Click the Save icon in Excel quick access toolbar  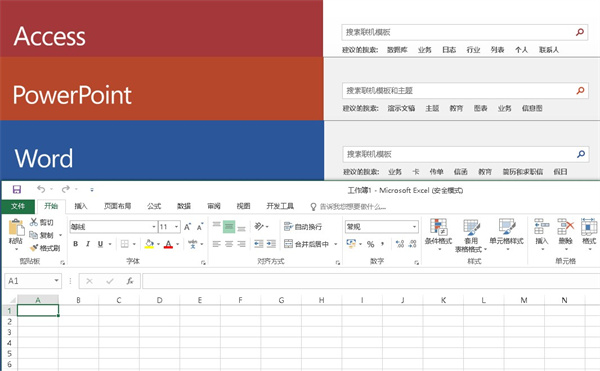point(17,189)
